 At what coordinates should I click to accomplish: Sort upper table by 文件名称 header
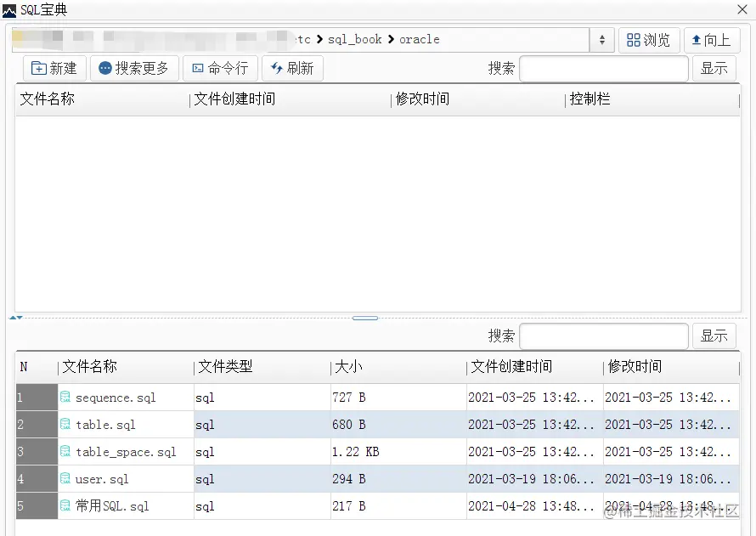click(102, 99)
